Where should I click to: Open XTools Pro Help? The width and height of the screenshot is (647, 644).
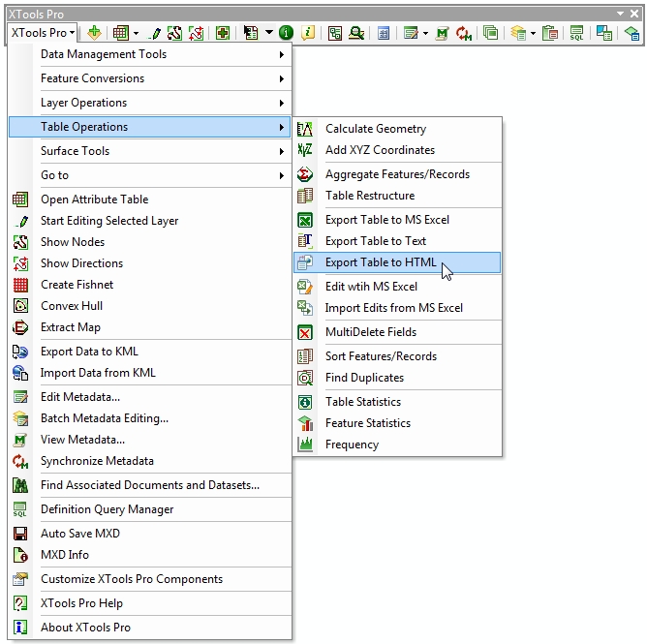tap(150, 603)
